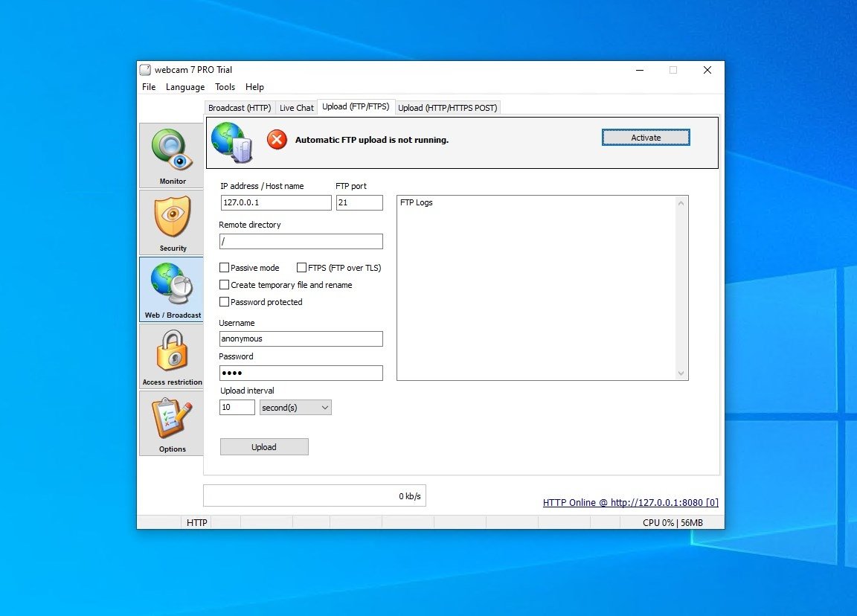Click the red error status icon

277,139
